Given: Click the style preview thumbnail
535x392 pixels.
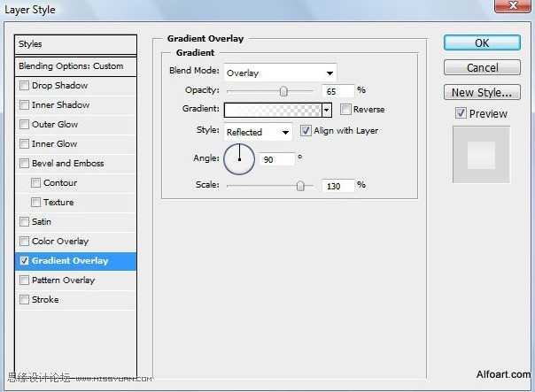Looking at the screenshot, I should (481, 155).
